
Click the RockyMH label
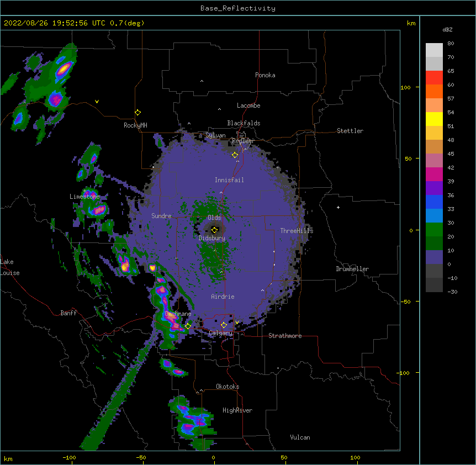(x=135, y=125)
